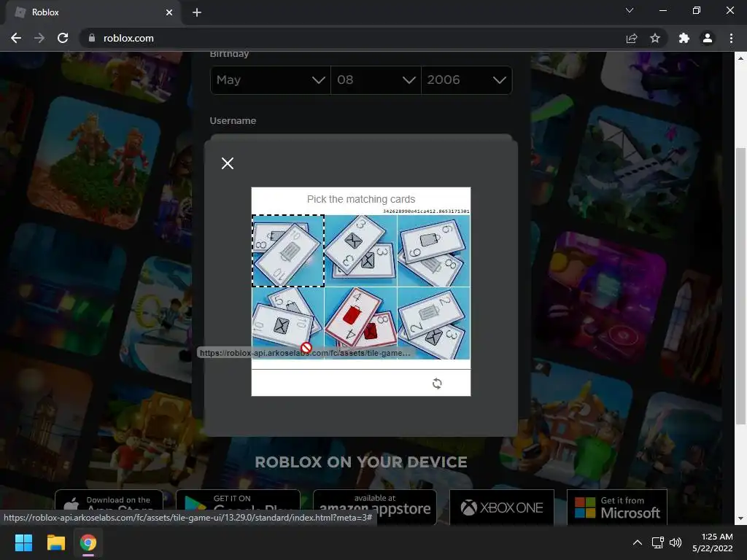Viewport: 747px width, 560px height.
Task: Open File Explorer from the taskbar
Action: point(55,542)
